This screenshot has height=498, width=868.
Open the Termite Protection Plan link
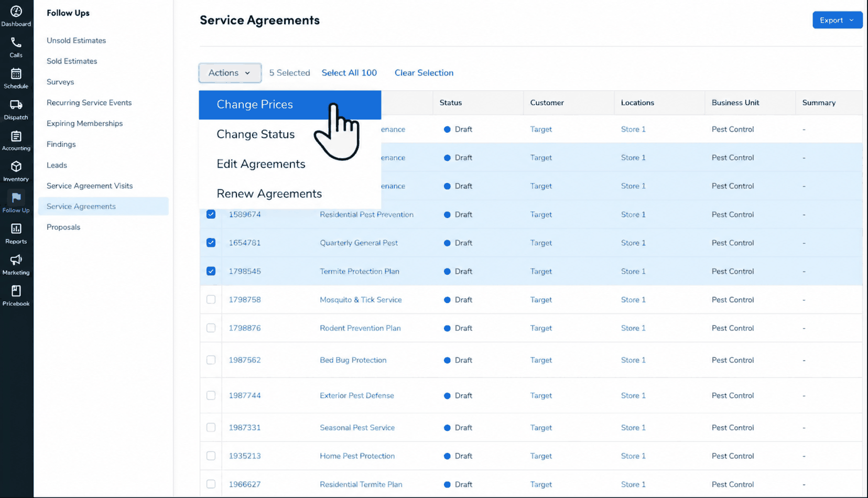[x=360, y=272]
